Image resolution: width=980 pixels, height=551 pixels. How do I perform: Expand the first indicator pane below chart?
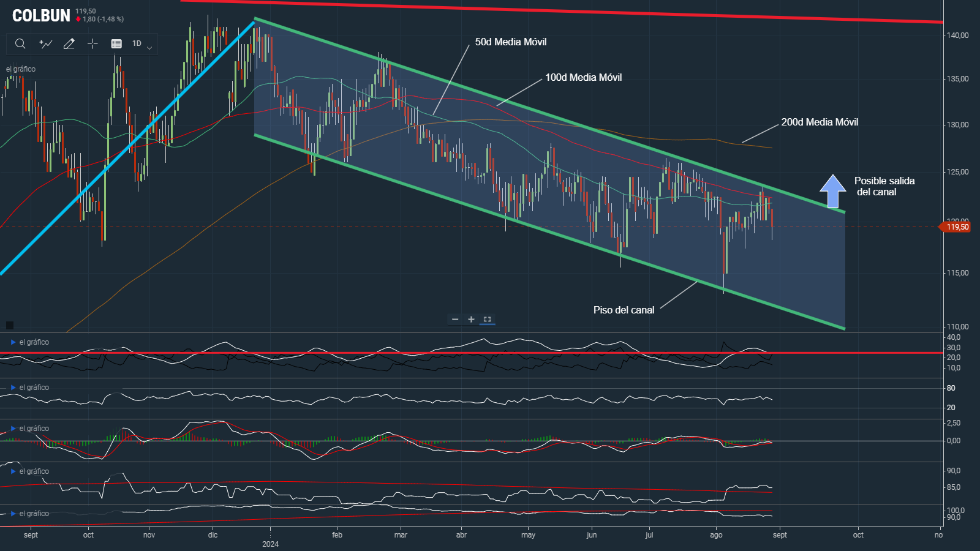point(13,342)
